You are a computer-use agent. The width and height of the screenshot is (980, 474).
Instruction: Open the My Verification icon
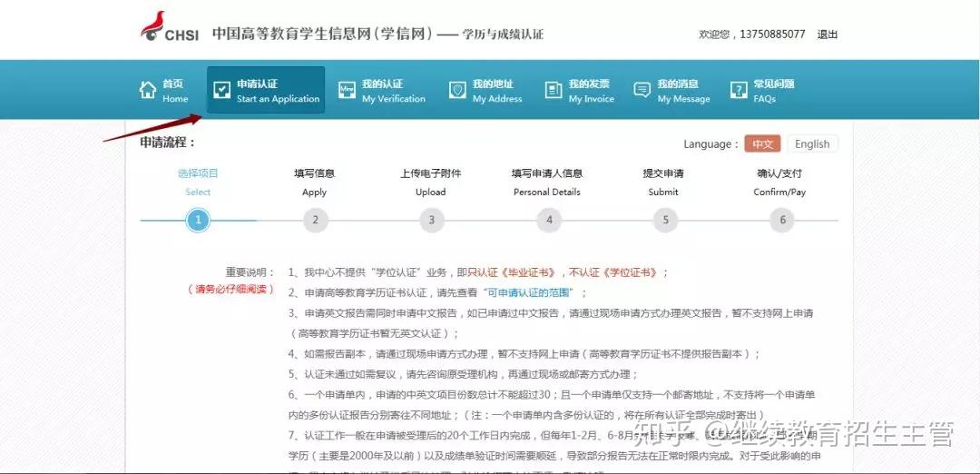(x=347, y=90)
